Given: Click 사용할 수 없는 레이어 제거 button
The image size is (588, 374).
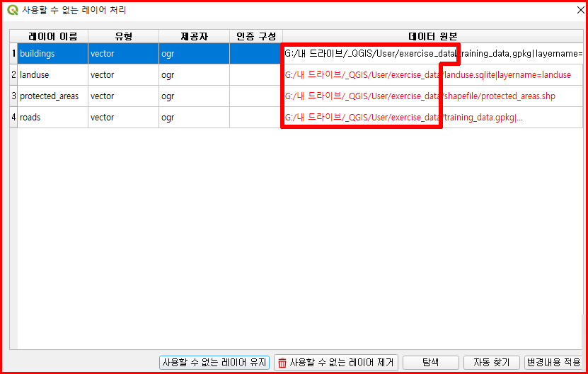Looking at the screenshot, I should [x=336, y=363].
